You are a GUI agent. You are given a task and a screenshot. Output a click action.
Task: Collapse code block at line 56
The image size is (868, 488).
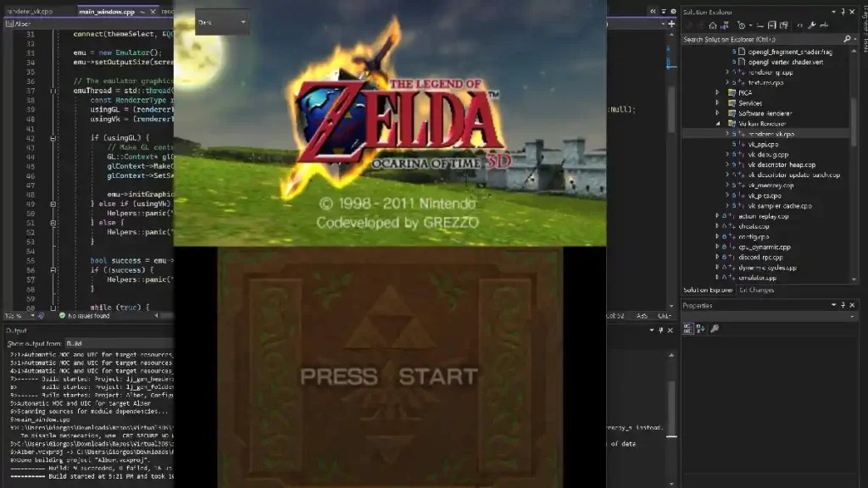pos(53,270)
